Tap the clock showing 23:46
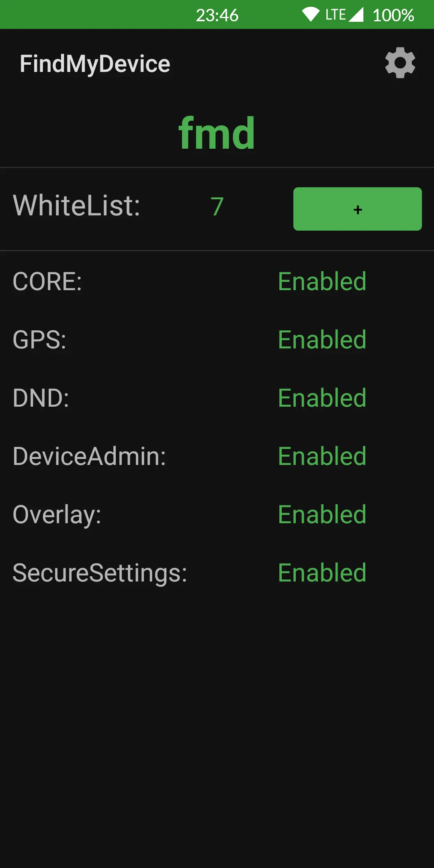 coord(217,15)
